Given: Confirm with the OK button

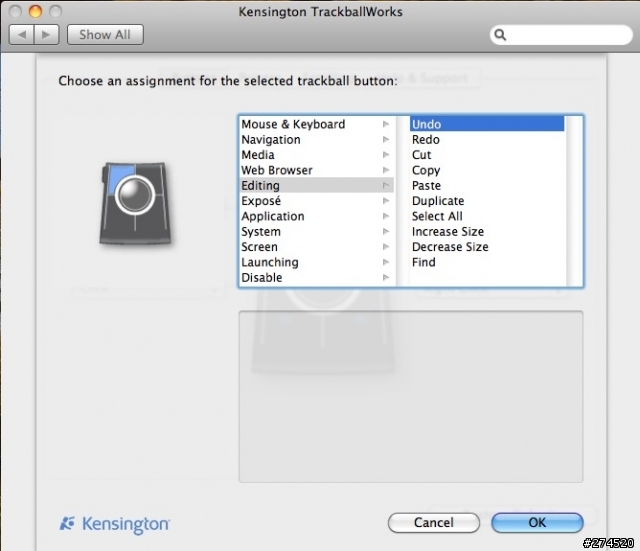Looking at the screenshot, I should [x=537, y=522].
